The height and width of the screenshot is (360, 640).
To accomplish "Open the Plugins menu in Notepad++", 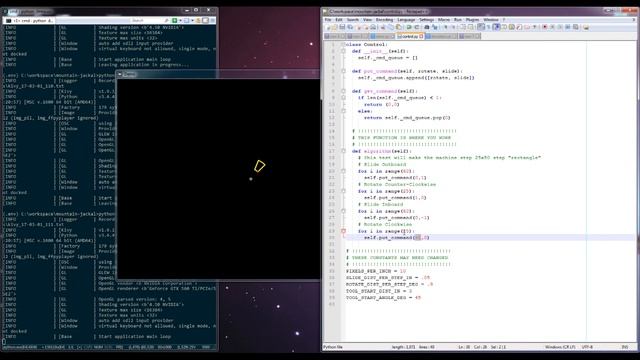I will click(x=472, y=20).
